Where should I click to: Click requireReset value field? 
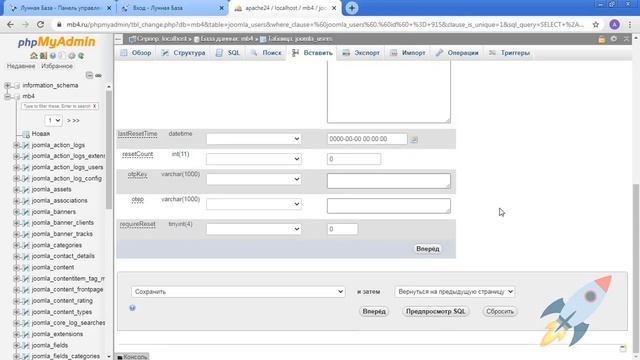click(x=342, y=229)
